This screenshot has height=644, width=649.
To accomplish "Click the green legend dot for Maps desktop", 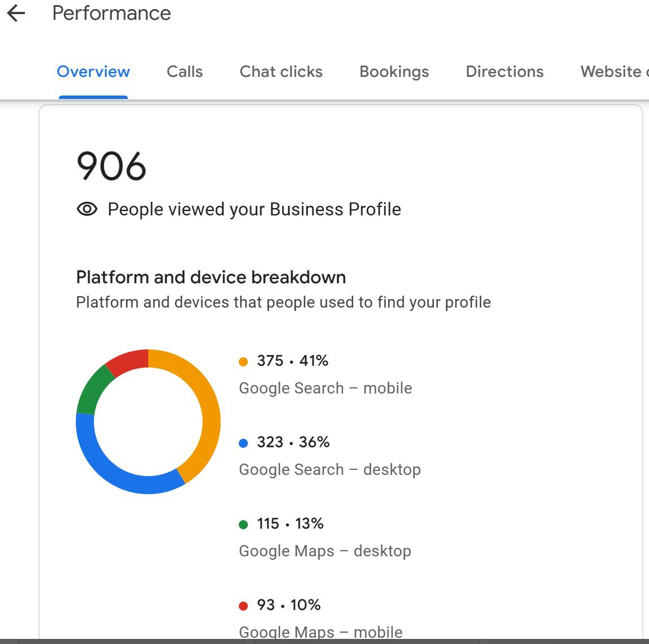I will [243, 525].
